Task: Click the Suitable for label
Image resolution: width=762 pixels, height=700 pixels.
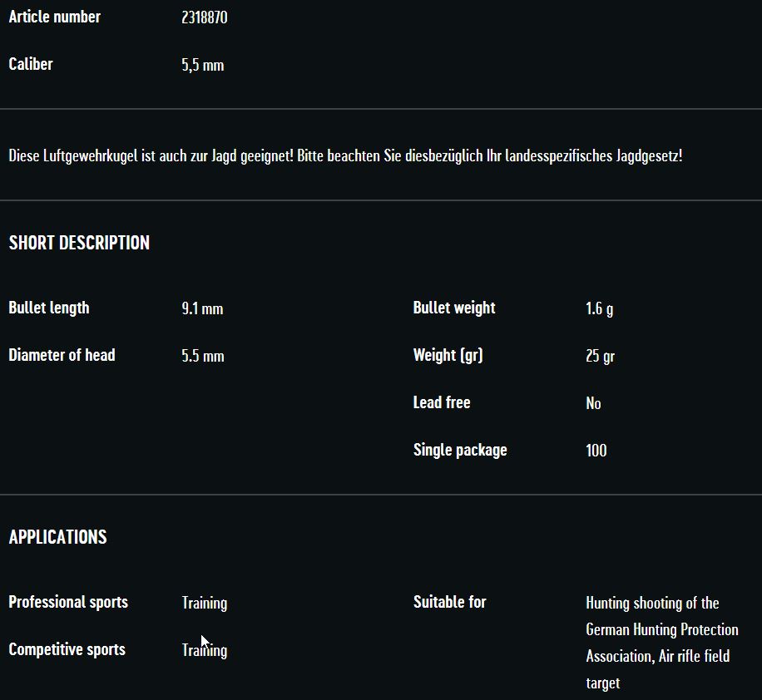Action: pos(450,602)
